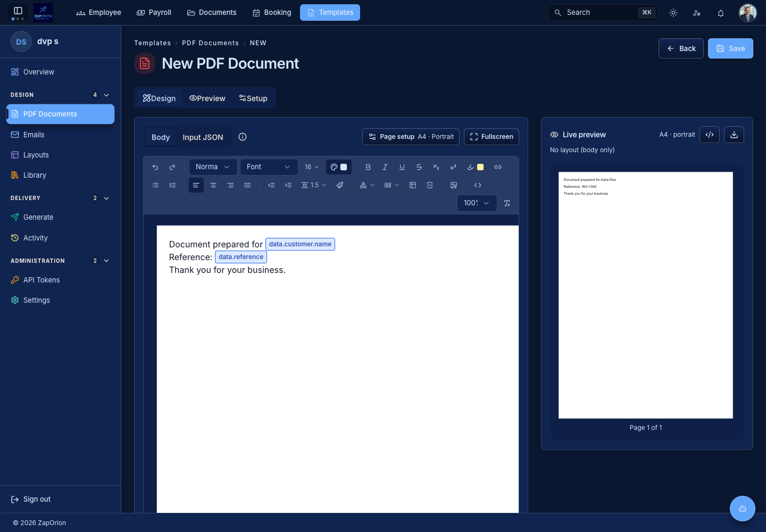This screenshot has height=532, width=766.
Task: Open the editor in Fullscreen
Action: pos(492,137)
